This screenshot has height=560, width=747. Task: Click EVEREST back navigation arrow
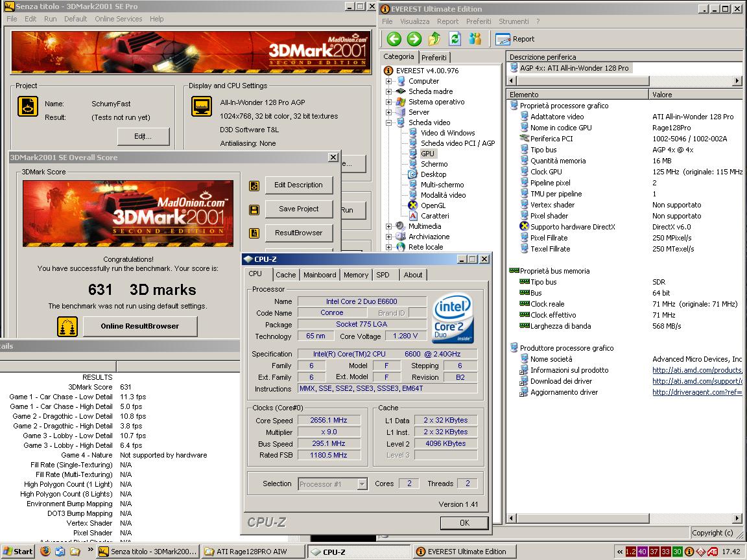pyautogui.click(x=394, y=39)
